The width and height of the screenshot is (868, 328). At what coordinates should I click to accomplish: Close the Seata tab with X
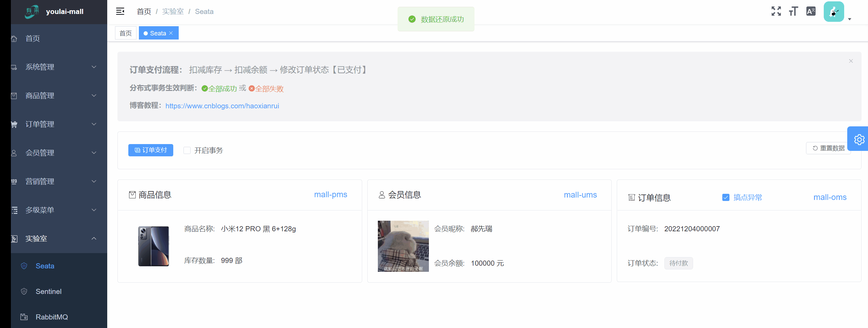[171, 33]
